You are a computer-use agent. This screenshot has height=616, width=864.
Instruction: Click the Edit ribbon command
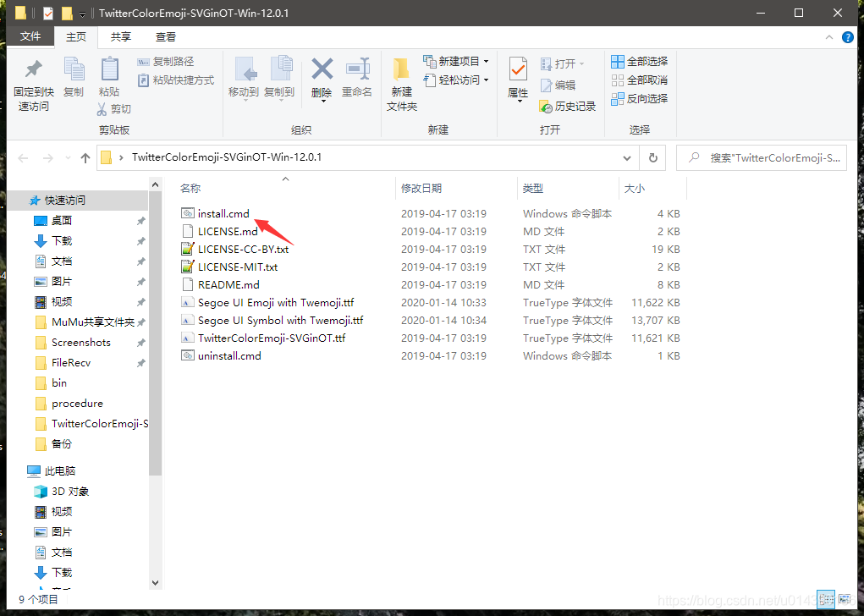[x=558, y=85]
